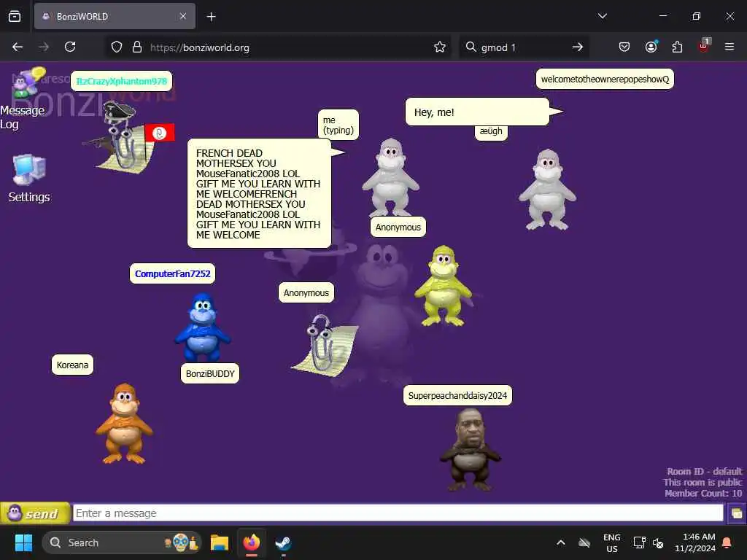The image size is (747, 560).
Task: Close the BonziWORLD tab
Action: (x=183, y=16)
